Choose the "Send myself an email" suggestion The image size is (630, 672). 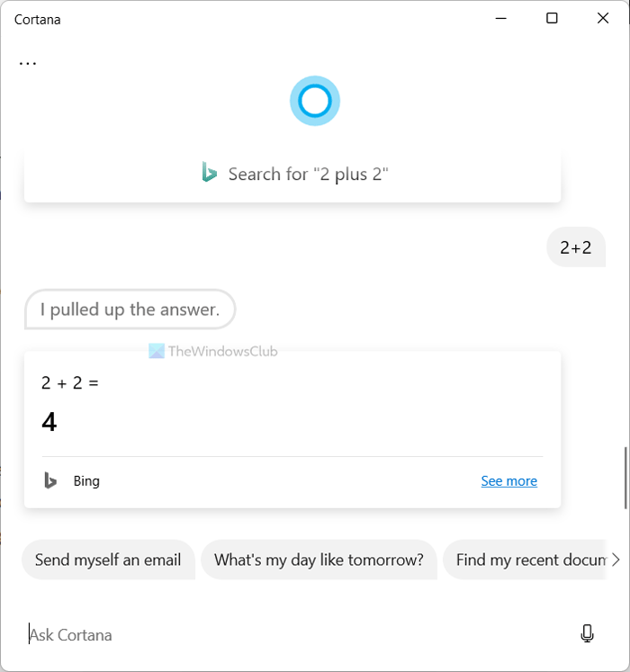coord(108,560)
